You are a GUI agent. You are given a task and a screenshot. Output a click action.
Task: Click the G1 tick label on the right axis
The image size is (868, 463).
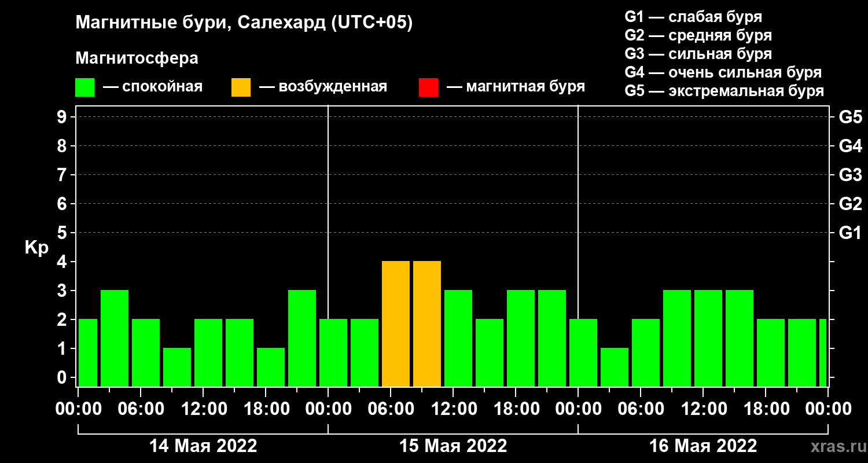pos(850,233)
